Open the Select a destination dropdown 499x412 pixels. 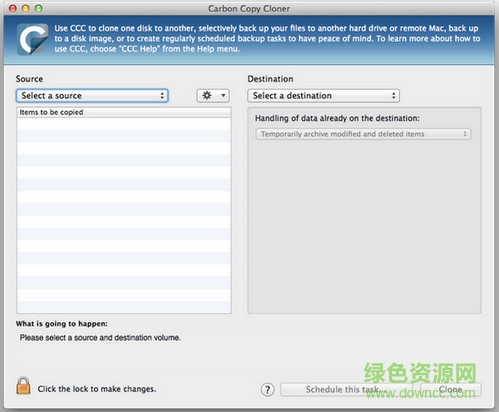(x=323, y=96)
